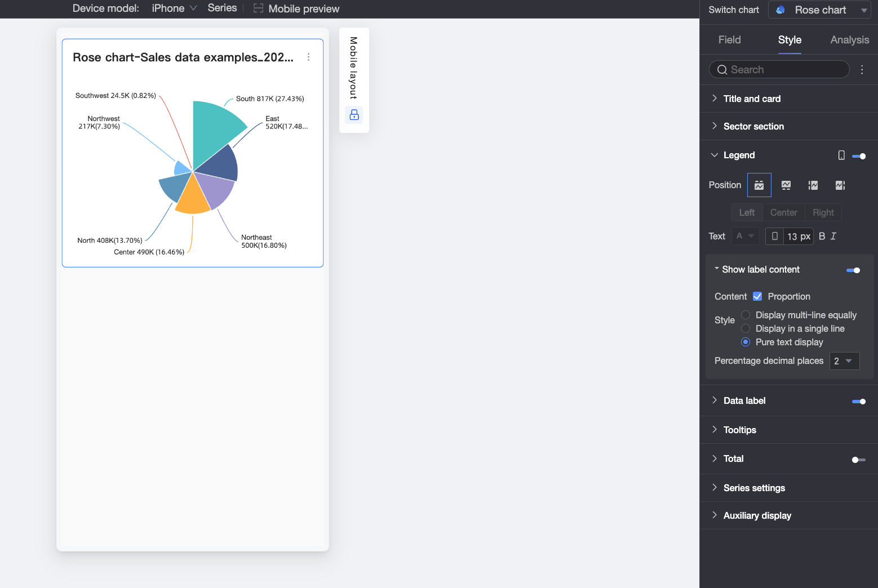Click the mobile icon beside text size

pos(775,236)
